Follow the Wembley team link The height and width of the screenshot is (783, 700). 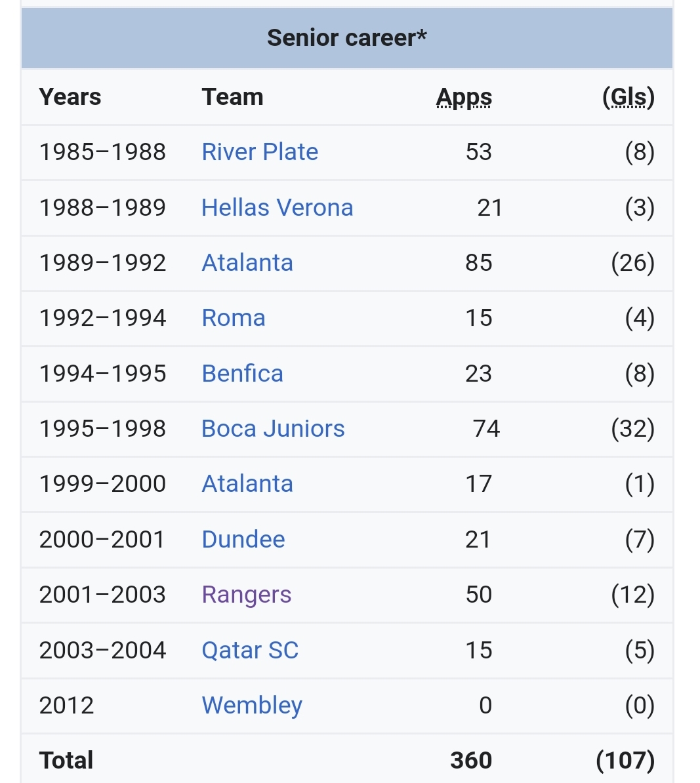pos(252,706)
